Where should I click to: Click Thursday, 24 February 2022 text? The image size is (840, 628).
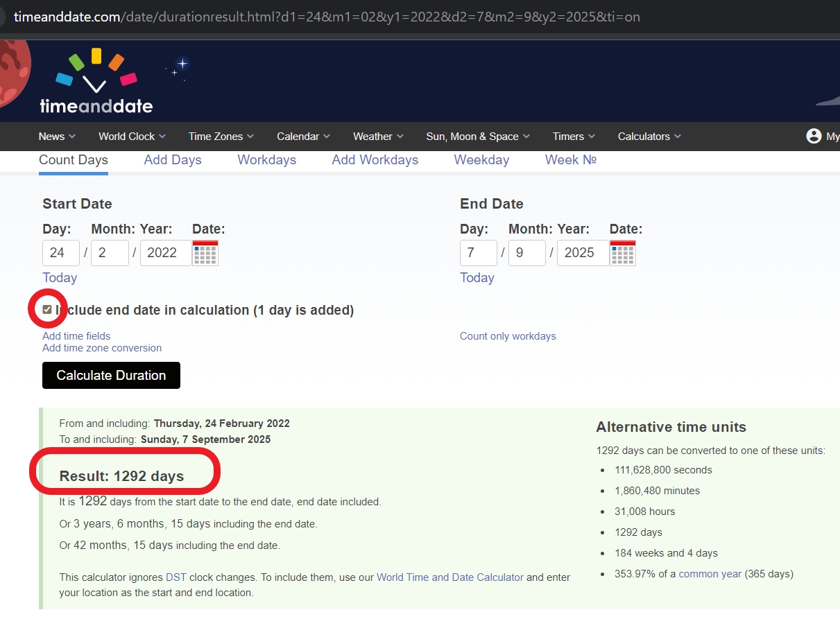(222, 424)
